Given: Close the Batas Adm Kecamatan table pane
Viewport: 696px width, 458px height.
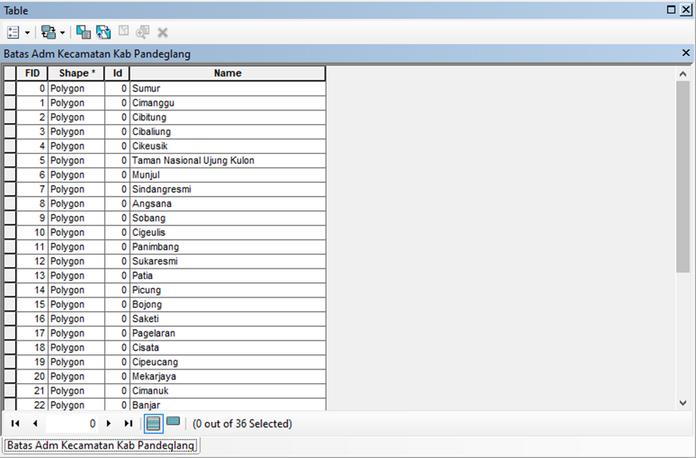Looking at the screenshot, I should coord(686,53).
